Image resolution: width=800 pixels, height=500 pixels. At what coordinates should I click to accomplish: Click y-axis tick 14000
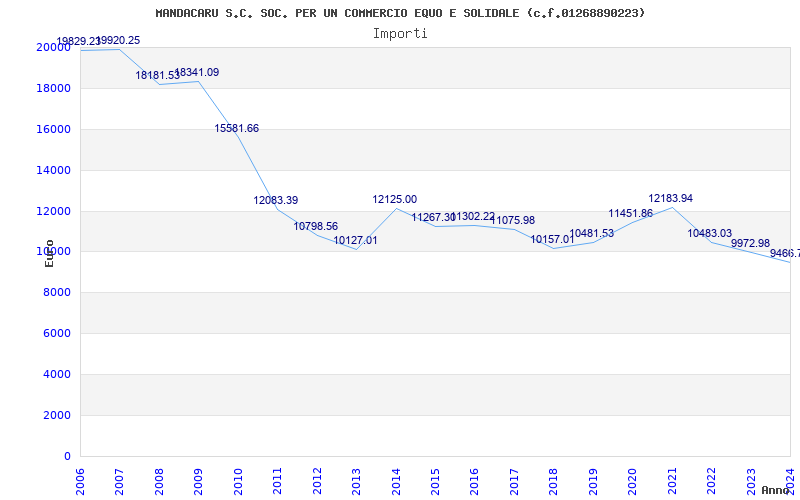click(x=53, y=170)
